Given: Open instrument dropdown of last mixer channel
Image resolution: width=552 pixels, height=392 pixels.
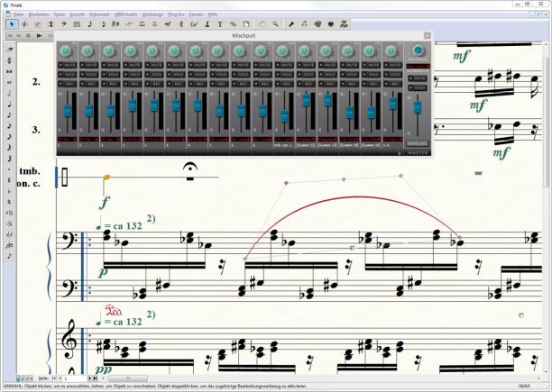Looking at the screenshot, I should [393, 139].
